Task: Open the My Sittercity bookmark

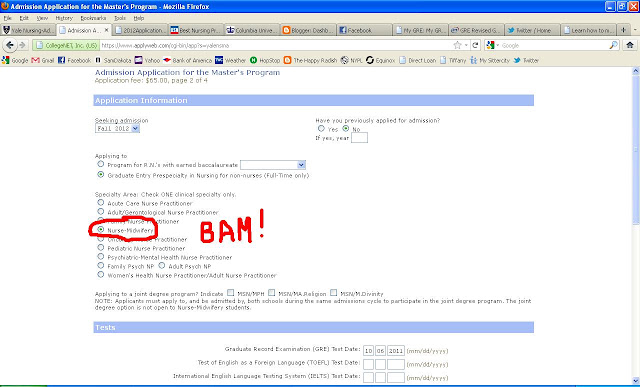Action: pos(490,60)
